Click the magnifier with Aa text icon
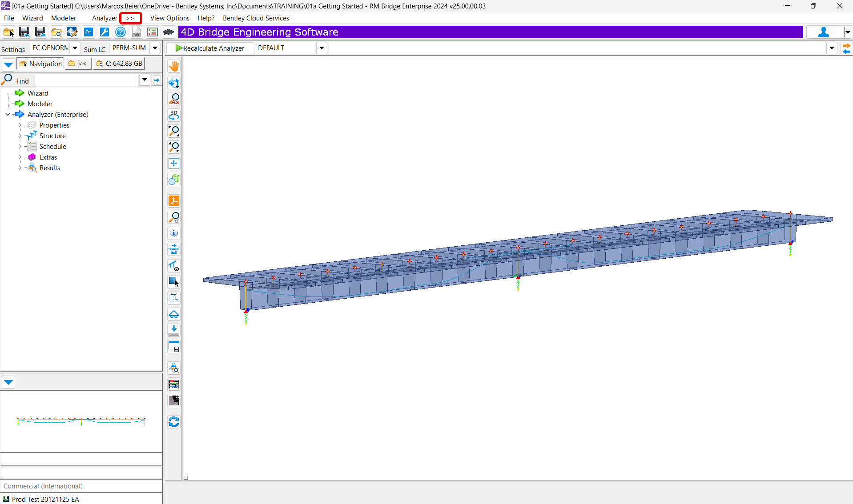Viewport: 853px width, 504px height. pos(174,99)
